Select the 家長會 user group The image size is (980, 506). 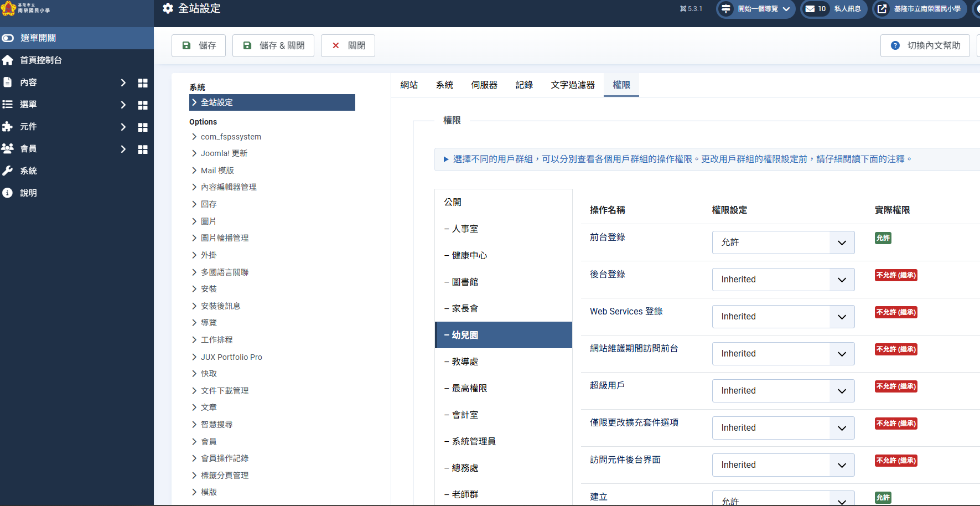[x=504, y=308]
